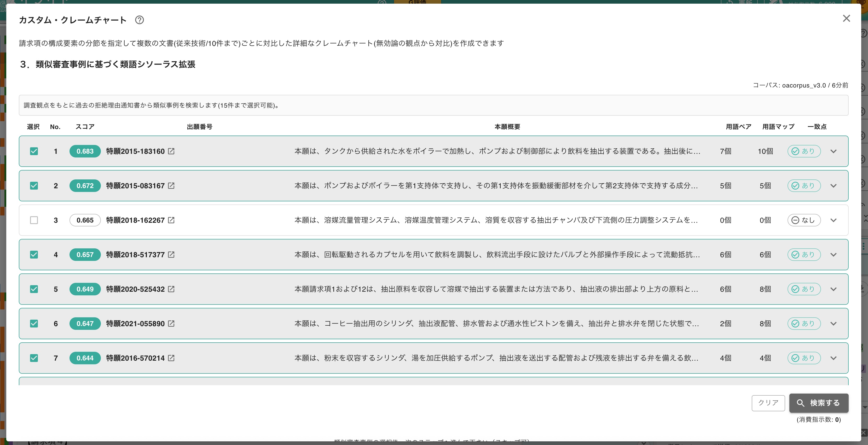Uncheck row 2 selection checkbox (0.672)

coord(34,186)
